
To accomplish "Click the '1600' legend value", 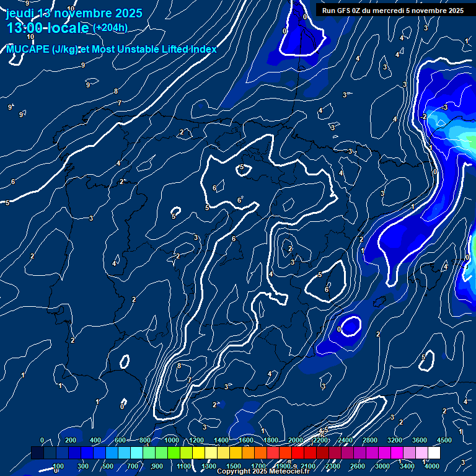I will 246,440.
